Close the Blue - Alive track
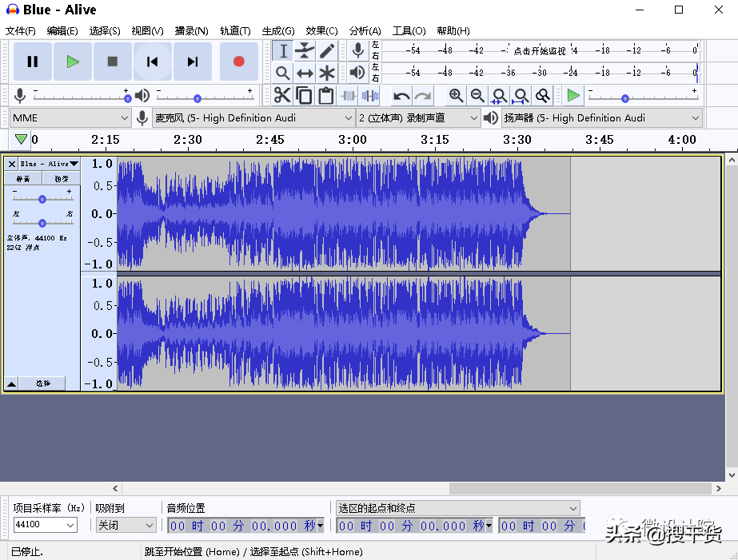Screen dimensions: 738x560 click(12, 164)
